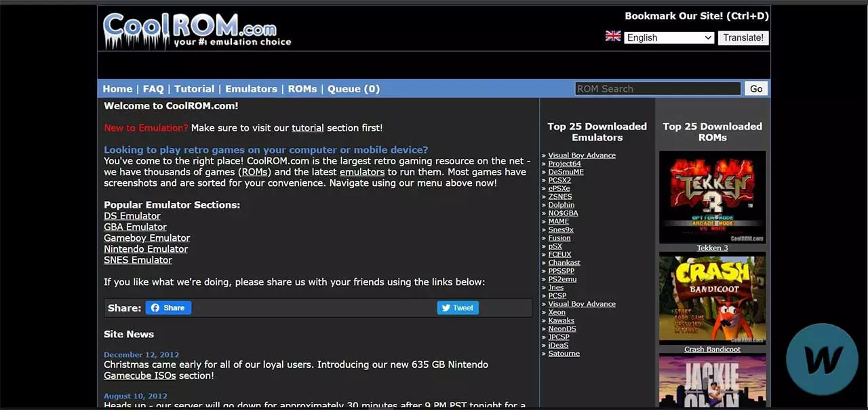This screenshot has width=868, height=410.
Task: Click the Tekken 3 cover thumbnail
Action: coord(713,198)
